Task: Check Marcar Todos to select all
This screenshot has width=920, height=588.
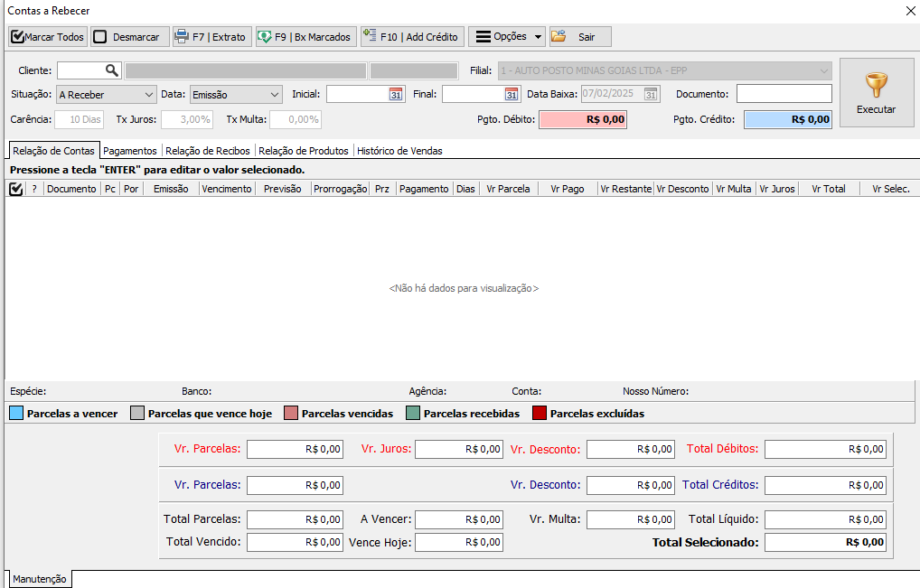Action: [18, 37]
